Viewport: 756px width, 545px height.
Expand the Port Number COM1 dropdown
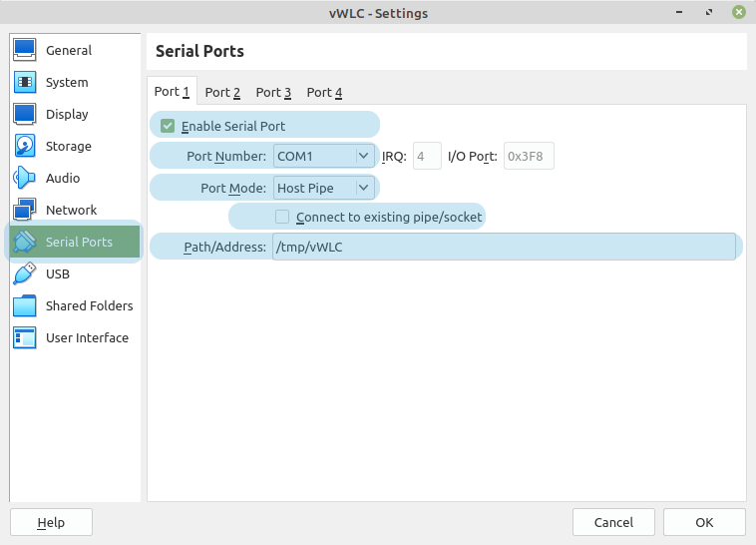pos(323,157)
